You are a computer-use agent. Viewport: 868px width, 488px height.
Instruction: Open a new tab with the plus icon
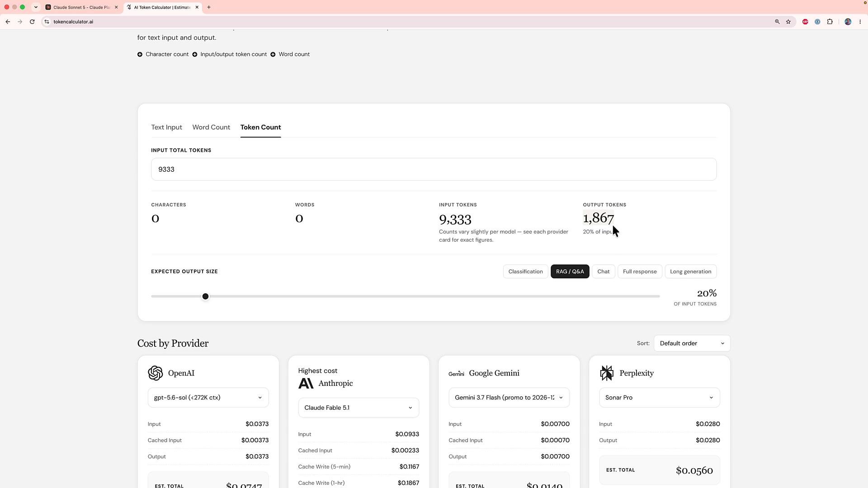(209, 7)
